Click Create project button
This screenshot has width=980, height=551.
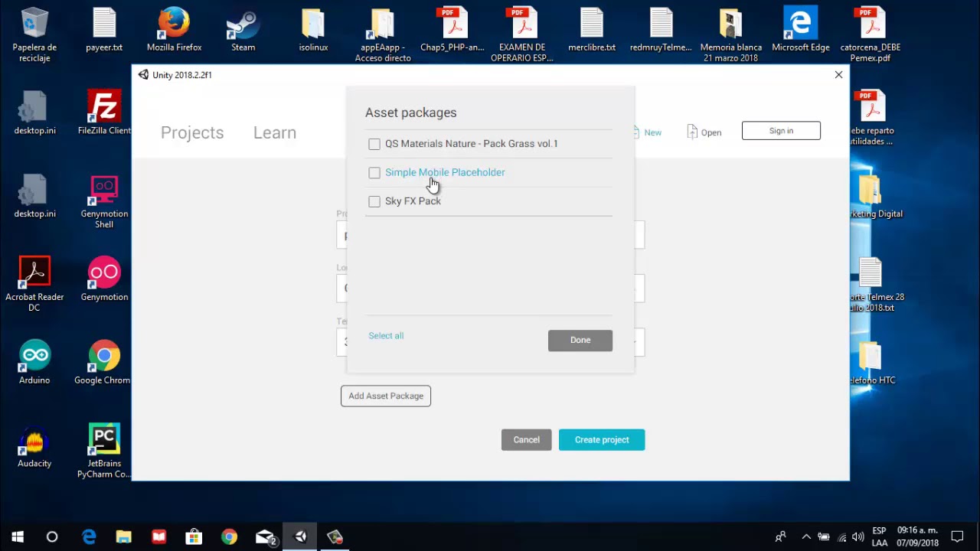click(x=602, y=440)
